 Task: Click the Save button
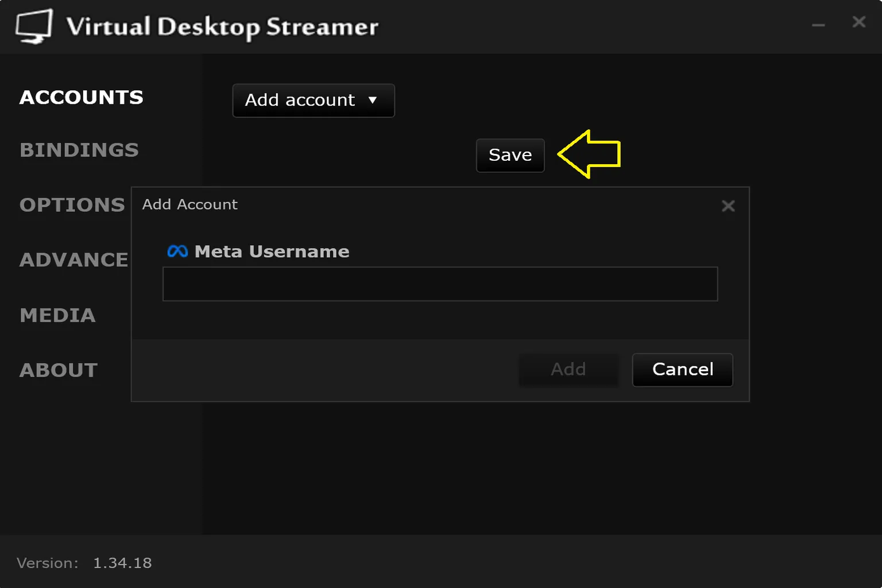(x=510, y=155)
